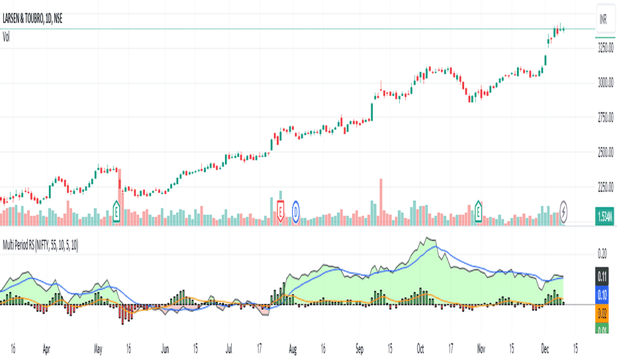Click the tall red volume spike in mid-September
Screen dimensions: 617x364
coord(381,202)
